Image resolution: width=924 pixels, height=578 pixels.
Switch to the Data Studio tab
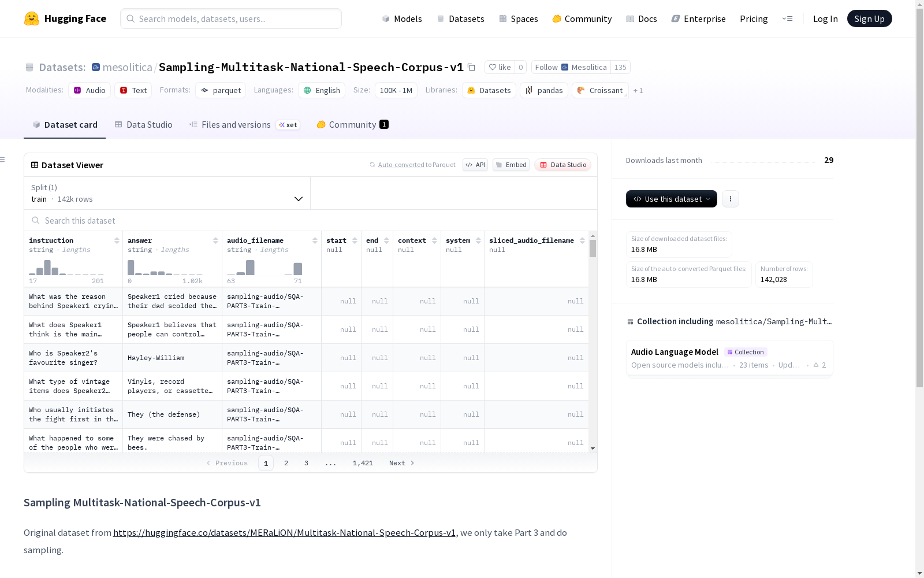click(144, 125)
